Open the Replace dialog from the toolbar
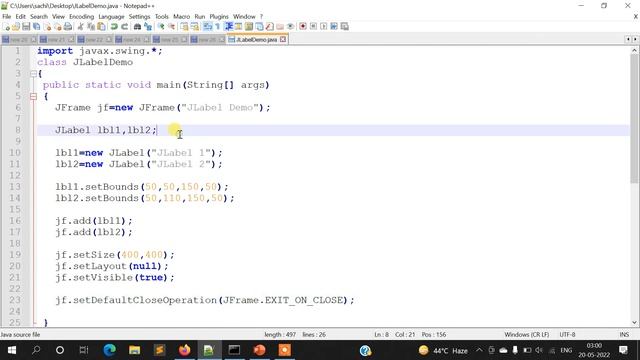640x360 pixels. click(148, 27)
